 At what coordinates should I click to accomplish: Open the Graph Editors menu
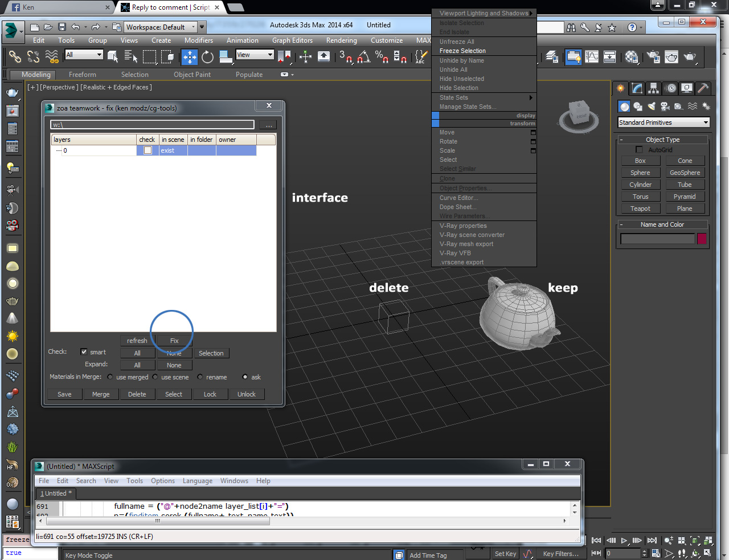[292, 40]
